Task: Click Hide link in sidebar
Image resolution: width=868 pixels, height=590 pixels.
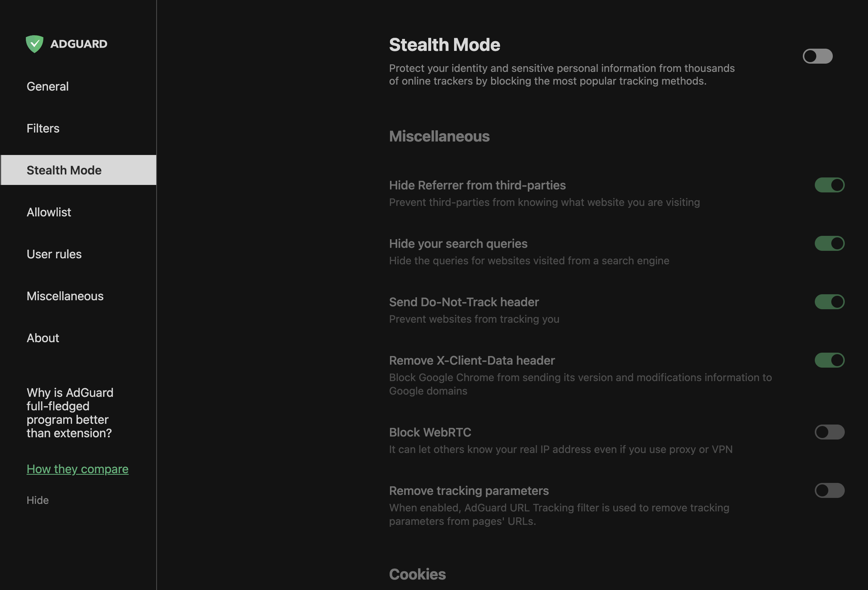Action: tap(37, 500)
